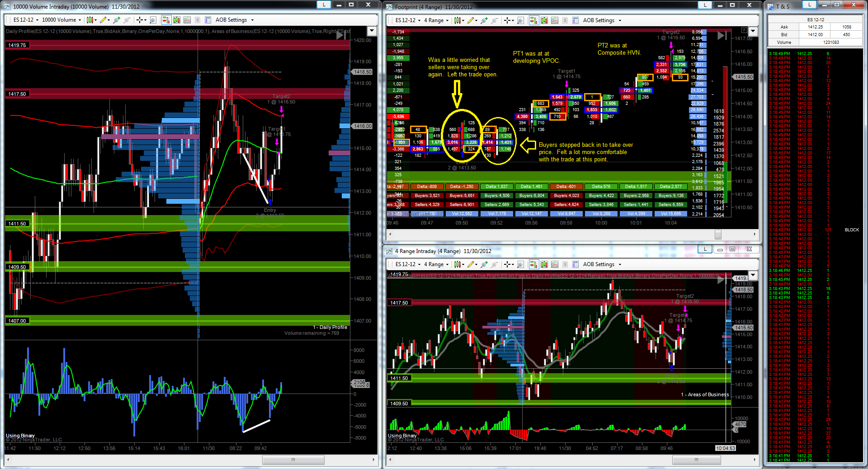This screenshot has width=868, height=469.
Task: Open chart Properties in Footprint window
Action: click(x=576, y=20)
